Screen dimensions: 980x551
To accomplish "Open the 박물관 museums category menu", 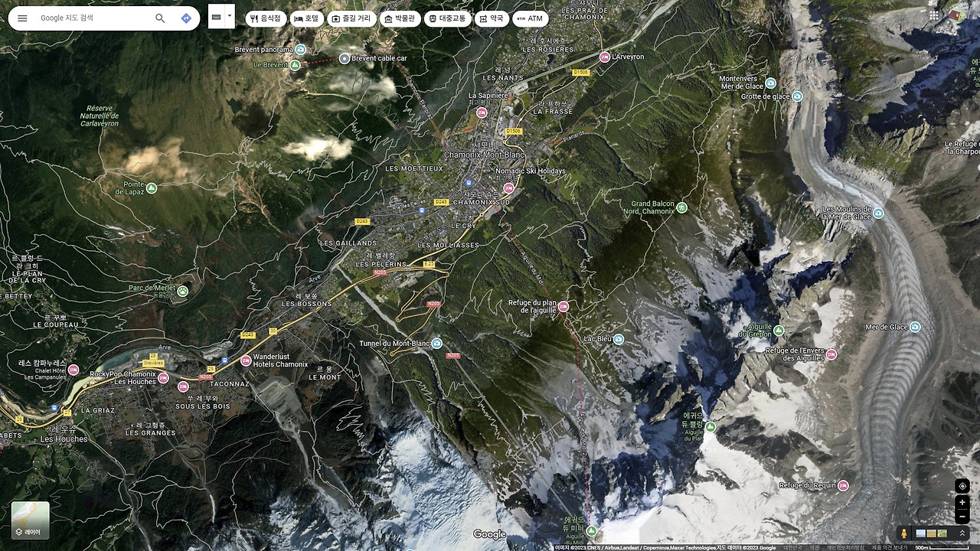I will click(x=401, y=18).
